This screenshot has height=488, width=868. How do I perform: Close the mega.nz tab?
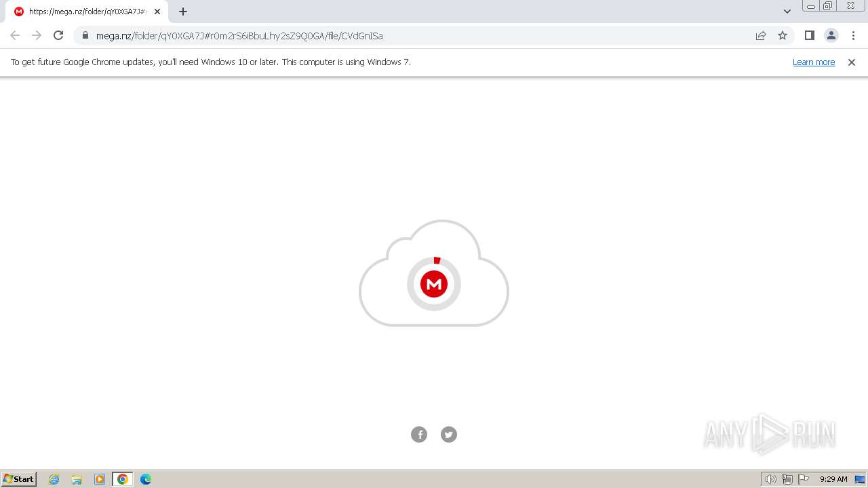click(157, 12)
